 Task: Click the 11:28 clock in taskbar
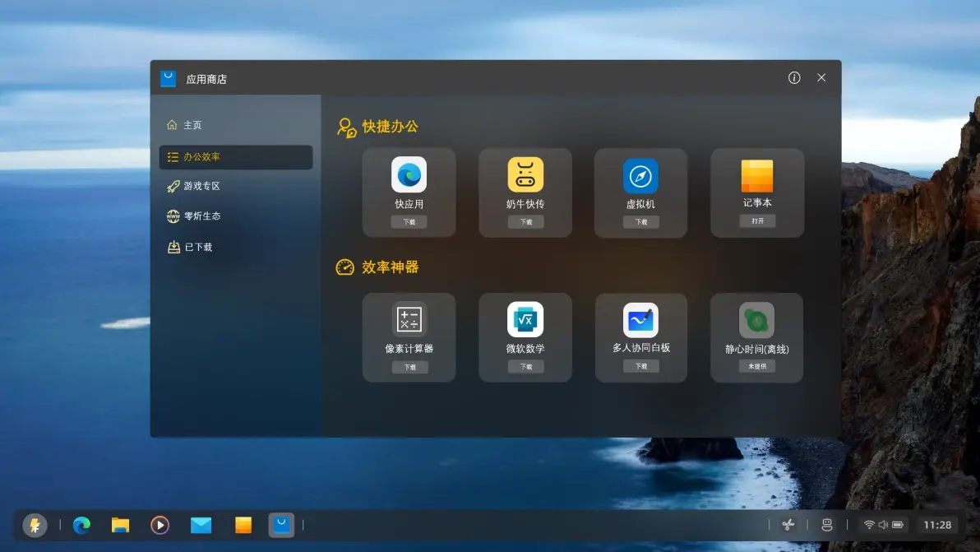(x=937, y=525)
